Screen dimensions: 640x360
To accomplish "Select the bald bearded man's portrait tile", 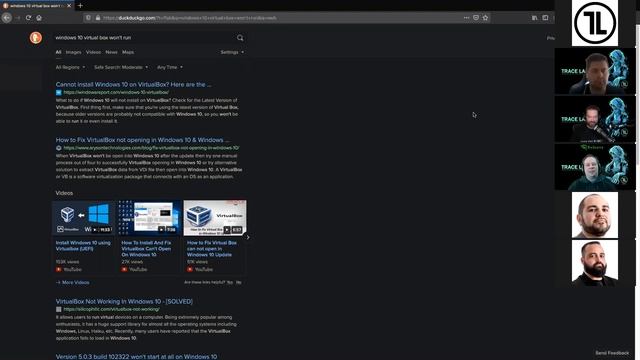I will tap(595, 215).
